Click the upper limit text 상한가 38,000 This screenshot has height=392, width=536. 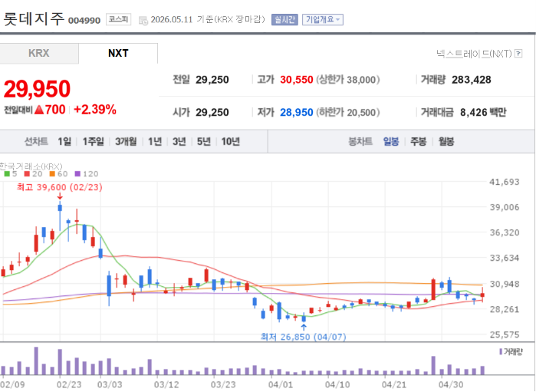[x=348, y=80]
